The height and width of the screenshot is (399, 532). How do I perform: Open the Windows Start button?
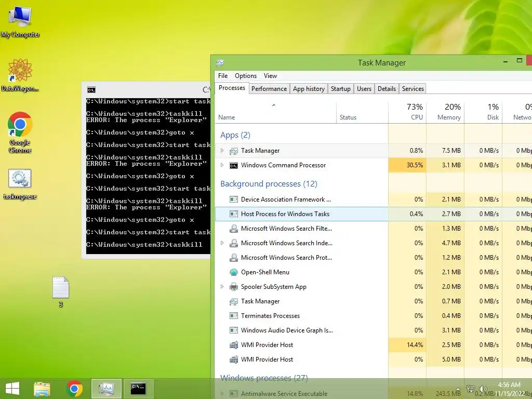coord(12,389)
